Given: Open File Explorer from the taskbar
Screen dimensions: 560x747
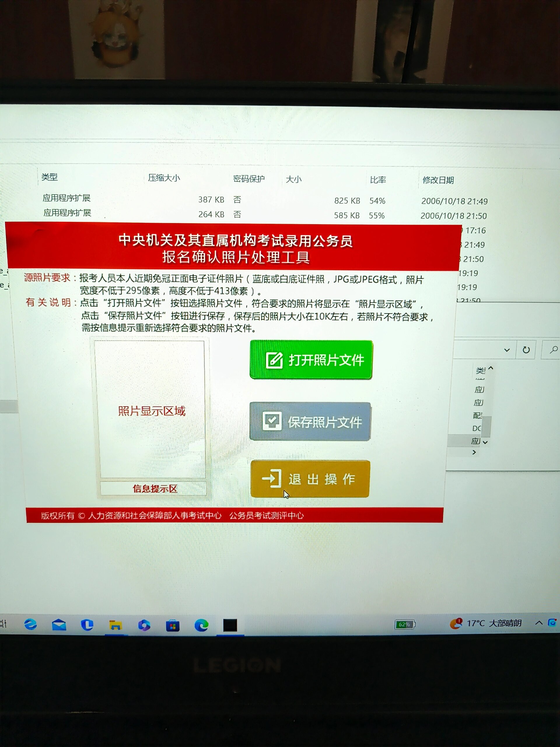Looking at the screenshot, I should tap(116, 625).
